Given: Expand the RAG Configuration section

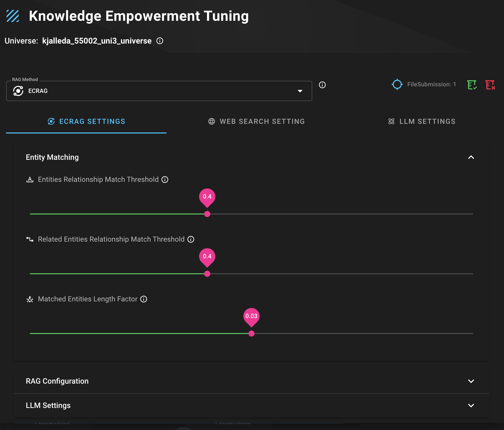Looking at the screenshot, I should point(471,381).
